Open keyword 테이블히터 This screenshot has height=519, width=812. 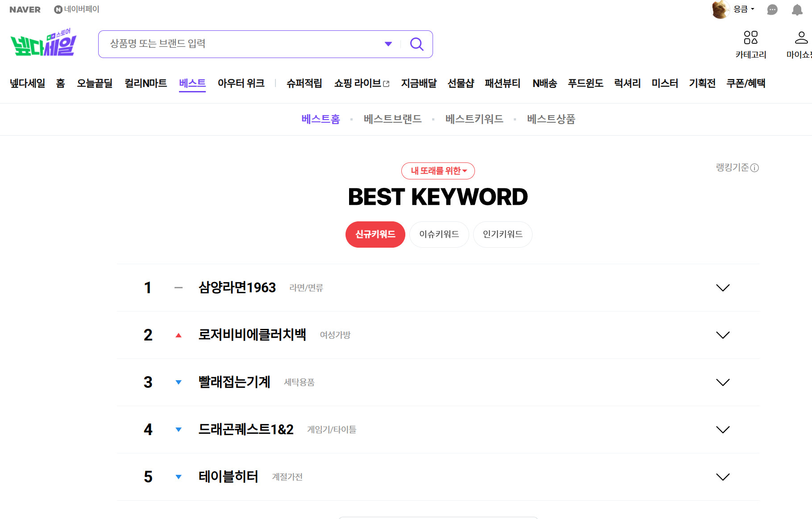coord(228,477)
